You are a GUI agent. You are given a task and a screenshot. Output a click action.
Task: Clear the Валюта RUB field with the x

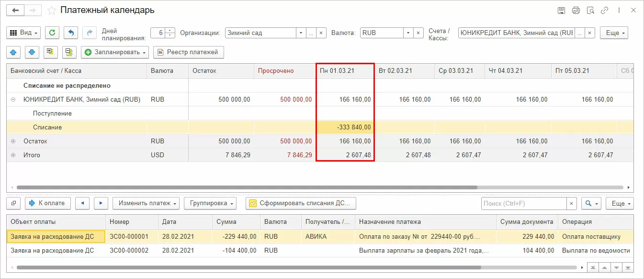click(x=418, y=33)
